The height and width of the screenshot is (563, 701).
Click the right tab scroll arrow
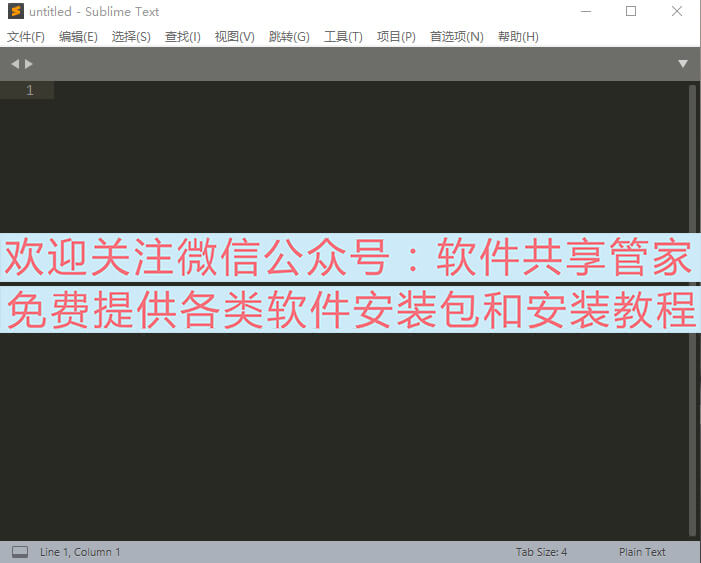(x=29, y=64)
